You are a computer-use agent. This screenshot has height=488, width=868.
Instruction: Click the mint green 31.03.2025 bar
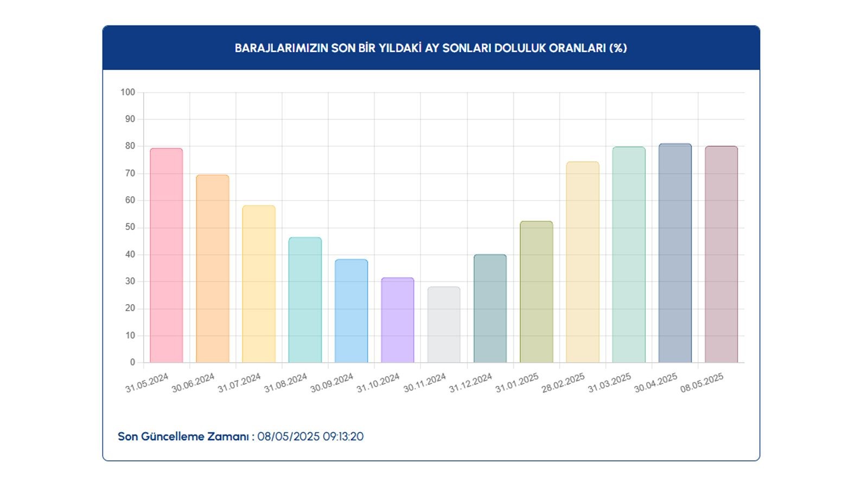pos(629,255)
